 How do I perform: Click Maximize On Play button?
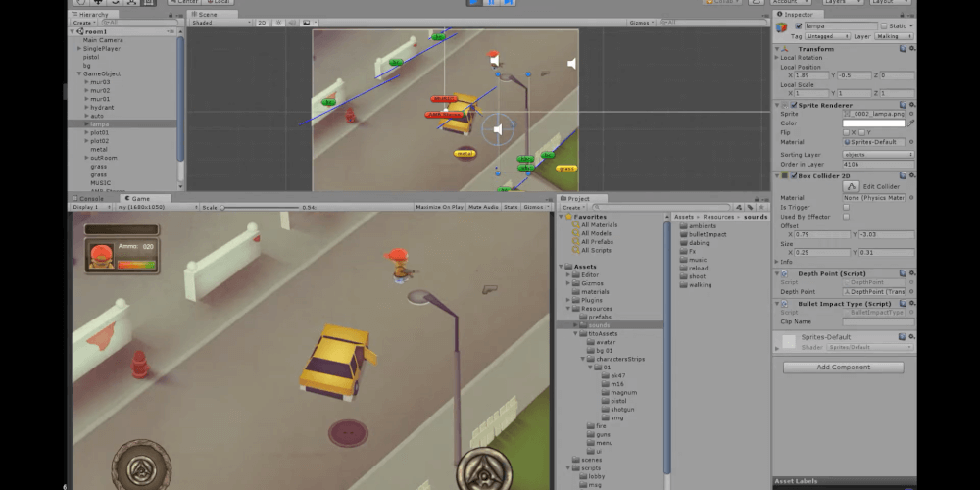[x=439, y=207]
